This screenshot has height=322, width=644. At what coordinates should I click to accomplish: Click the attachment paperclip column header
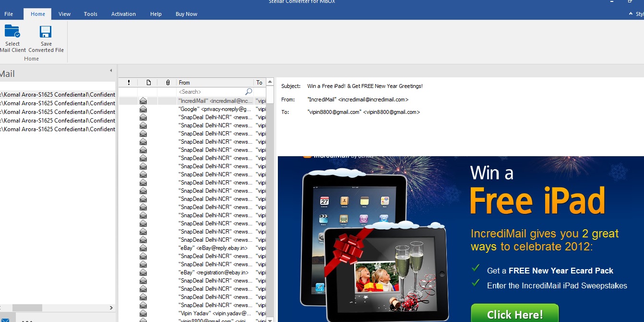pyautogui.click(x=167, y=83)
